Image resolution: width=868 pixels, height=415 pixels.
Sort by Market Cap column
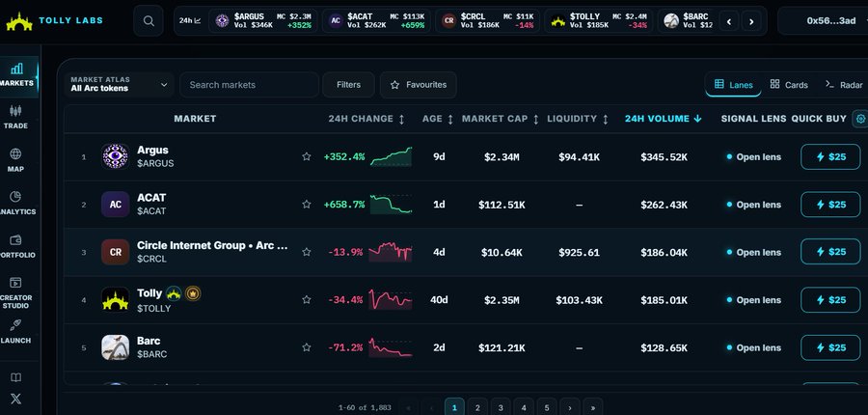[x=501, y=119]
